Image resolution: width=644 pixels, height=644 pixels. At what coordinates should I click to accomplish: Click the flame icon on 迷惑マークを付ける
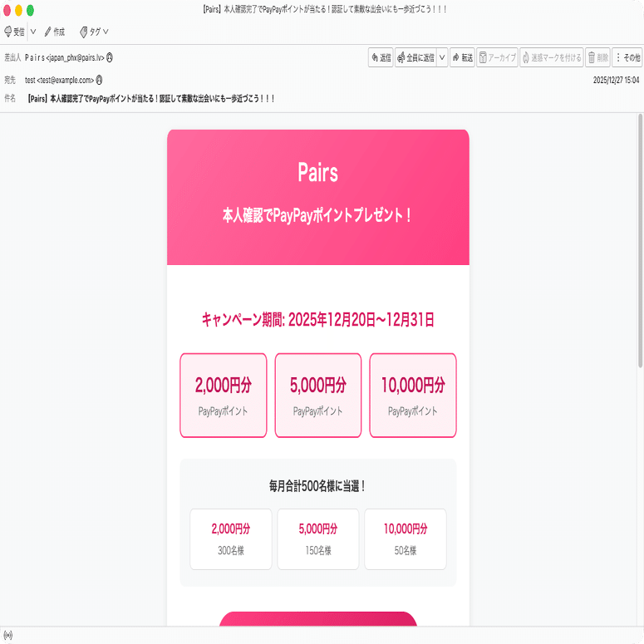[x=526, y=58]
